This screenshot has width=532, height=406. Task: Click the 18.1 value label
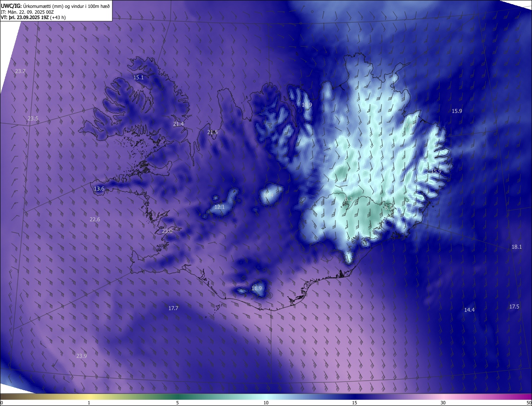[x=517, y=247]
